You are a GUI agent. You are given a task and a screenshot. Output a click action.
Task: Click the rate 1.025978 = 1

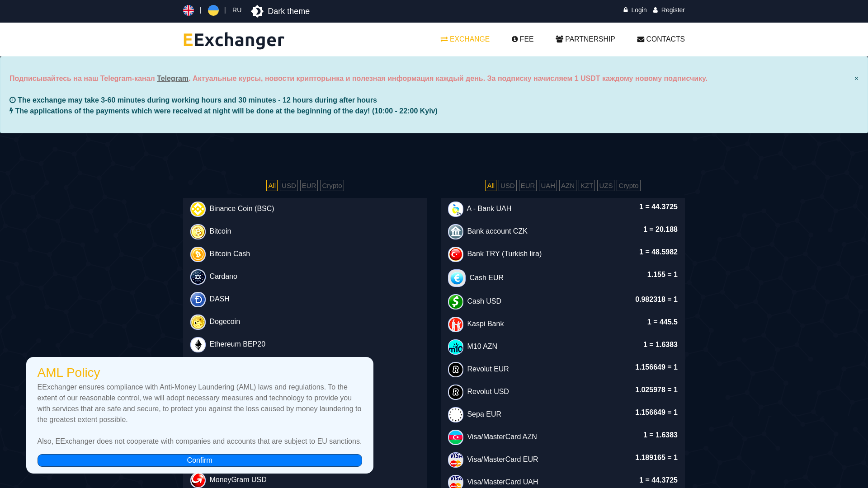pyautogui.click(x=656, y=390)
